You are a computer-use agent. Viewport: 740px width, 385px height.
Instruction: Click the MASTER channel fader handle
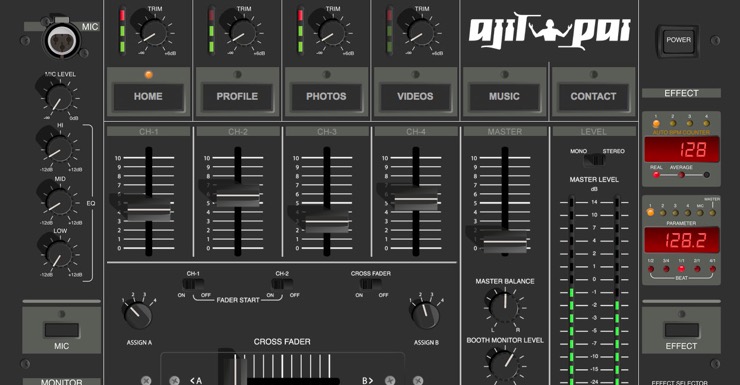(505, 242)
